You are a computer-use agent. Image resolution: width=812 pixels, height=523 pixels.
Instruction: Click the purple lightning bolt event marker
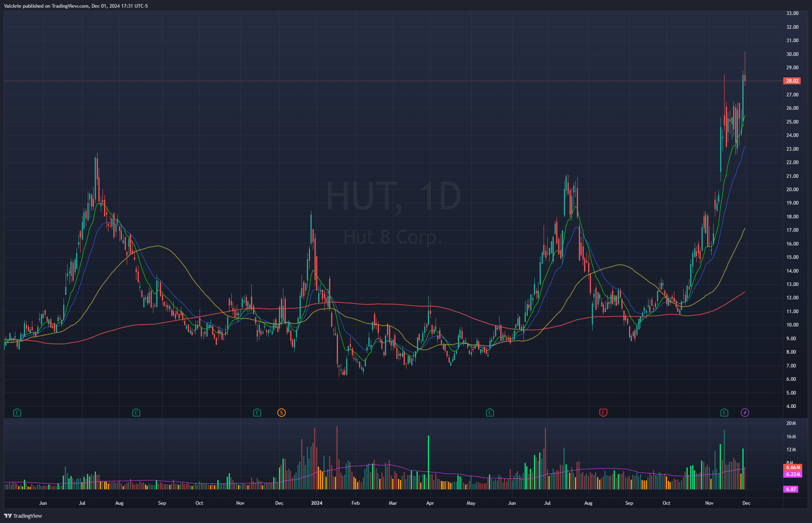click(745, 413)
